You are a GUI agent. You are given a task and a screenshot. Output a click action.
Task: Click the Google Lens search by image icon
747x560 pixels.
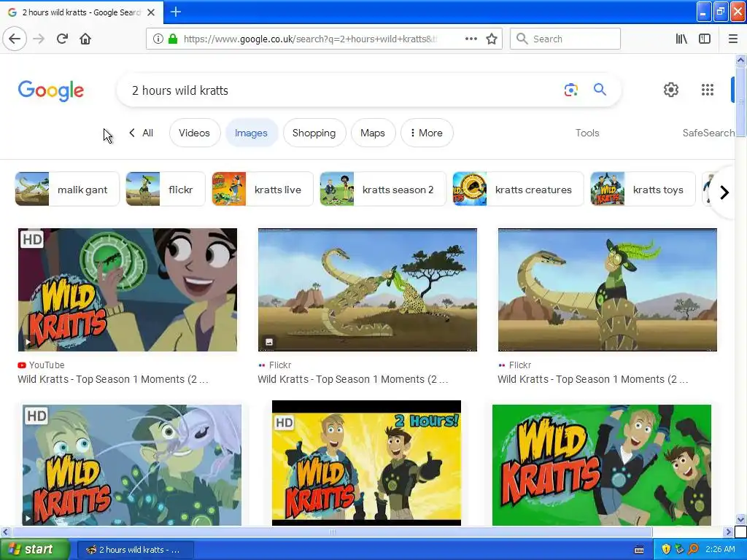570,90
